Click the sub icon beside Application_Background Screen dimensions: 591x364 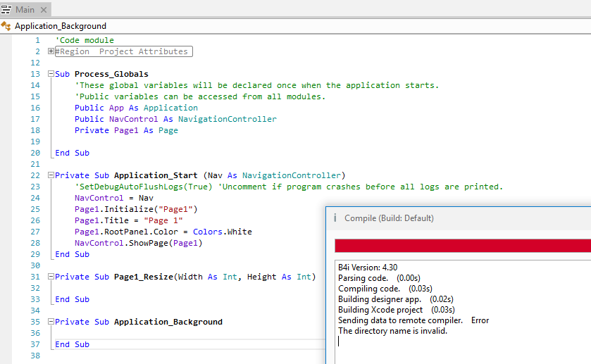6,26
